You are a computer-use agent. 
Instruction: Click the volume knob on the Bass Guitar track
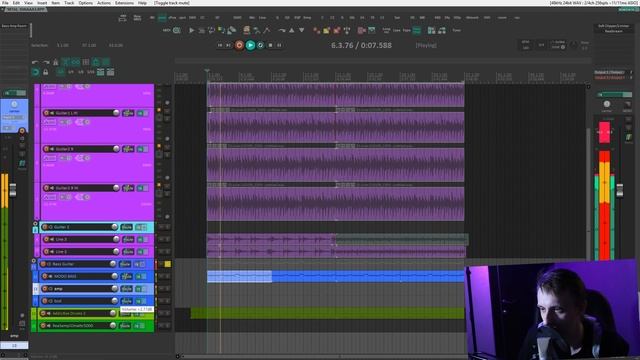pyautogui.click(x=113, y=264)
